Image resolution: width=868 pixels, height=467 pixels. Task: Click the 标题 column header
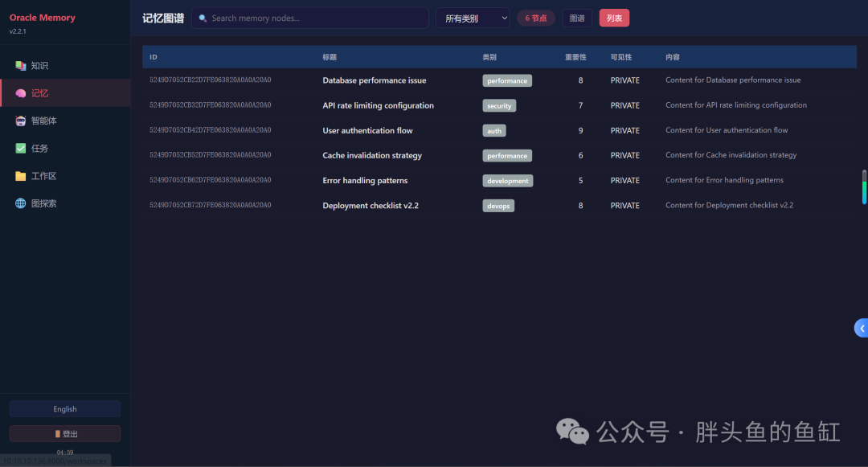[x=330, y=57]
